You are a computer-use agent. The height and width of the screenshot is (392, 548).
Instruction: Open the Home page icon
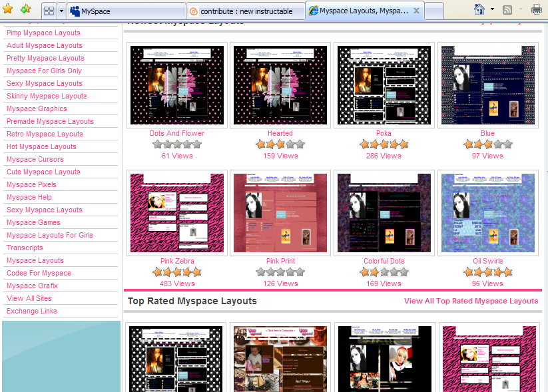click(x=478, y=8)
